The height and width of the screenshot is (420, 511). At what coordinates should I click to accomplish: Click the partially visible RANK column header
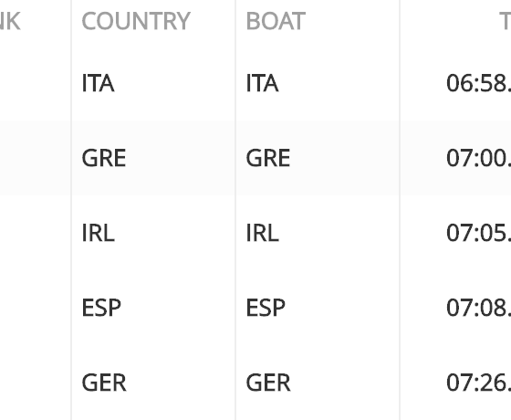(10, 21)
